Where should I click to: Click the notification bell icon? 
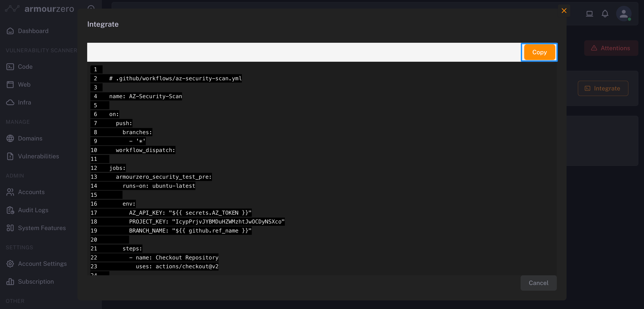[x=605, y=14]
